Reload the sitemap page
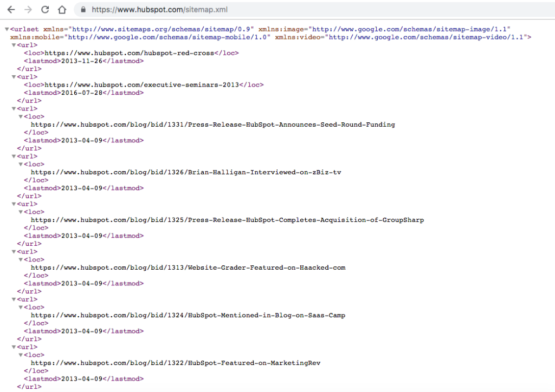 45,10
